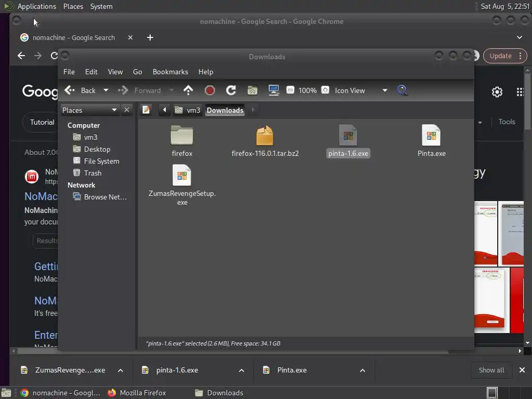Open the Places sidebar selector dropdown
Screen dimensions: 532x399
(x=90, y=110)
